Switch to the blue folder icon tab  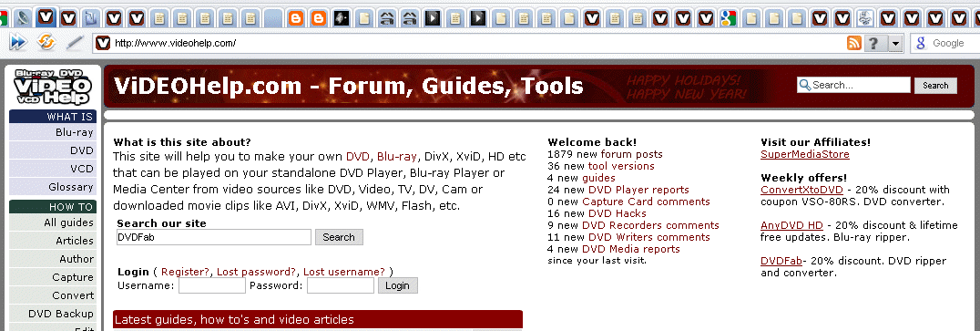point(92,18)
